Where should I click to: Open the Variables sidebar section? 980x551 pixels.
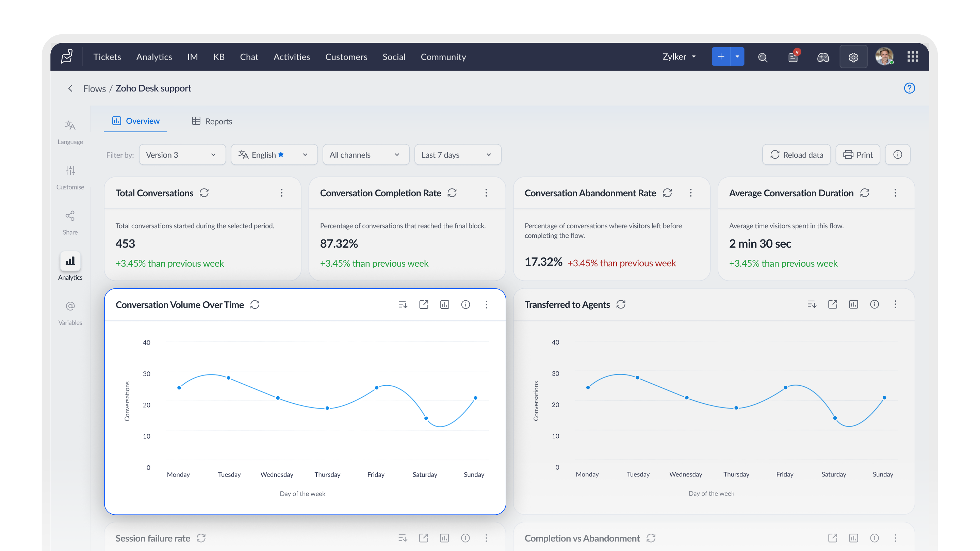pyautogui.click(x=70, y=313)
